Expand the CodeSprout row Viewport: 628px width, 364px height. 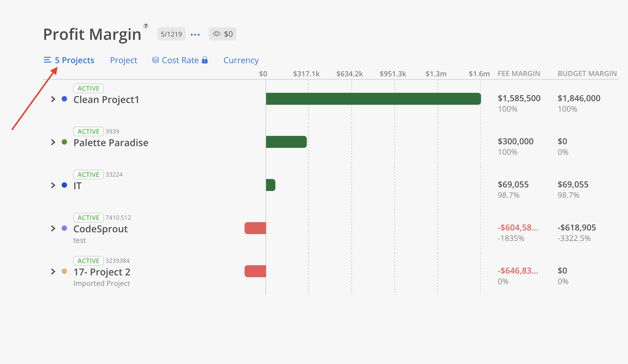coord(53,228)
